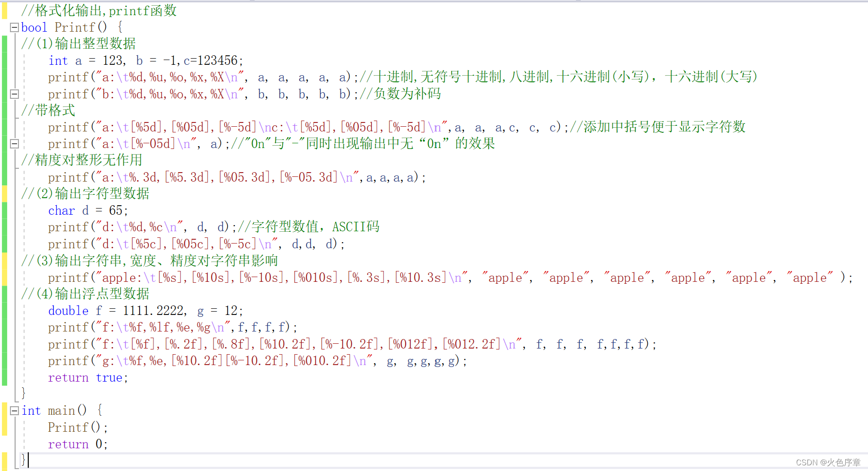Click the comment //精度对整形无作用

point(80,160)
